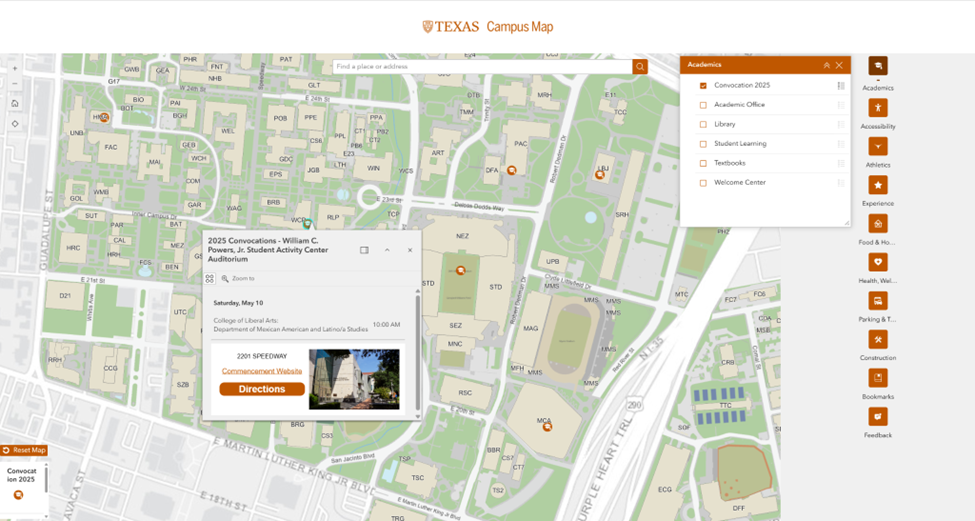Open the Construction tools icon
The width and height of the screenshot is (975, 521).
pyautogui.click(x=877, y=339)
